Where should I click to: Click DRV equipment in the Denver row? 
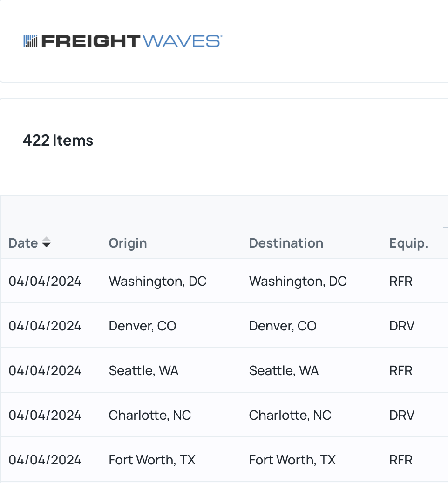point(402,326)
